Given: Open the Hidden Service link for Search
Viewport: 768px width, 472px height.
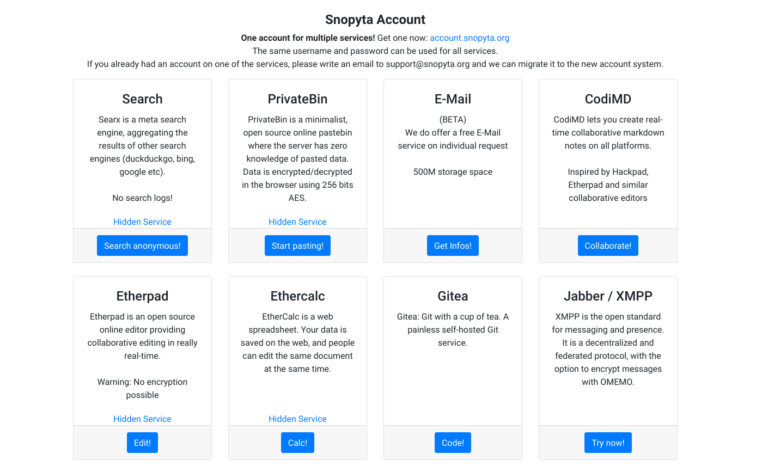Looking at the screenshot, I should (142, 222).
